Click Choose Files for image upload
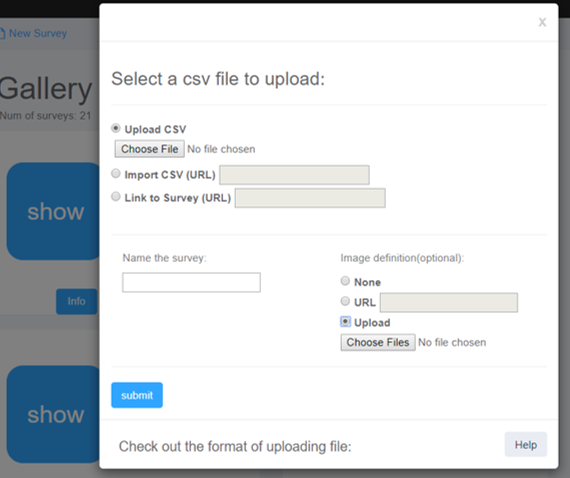 point(378,342)
